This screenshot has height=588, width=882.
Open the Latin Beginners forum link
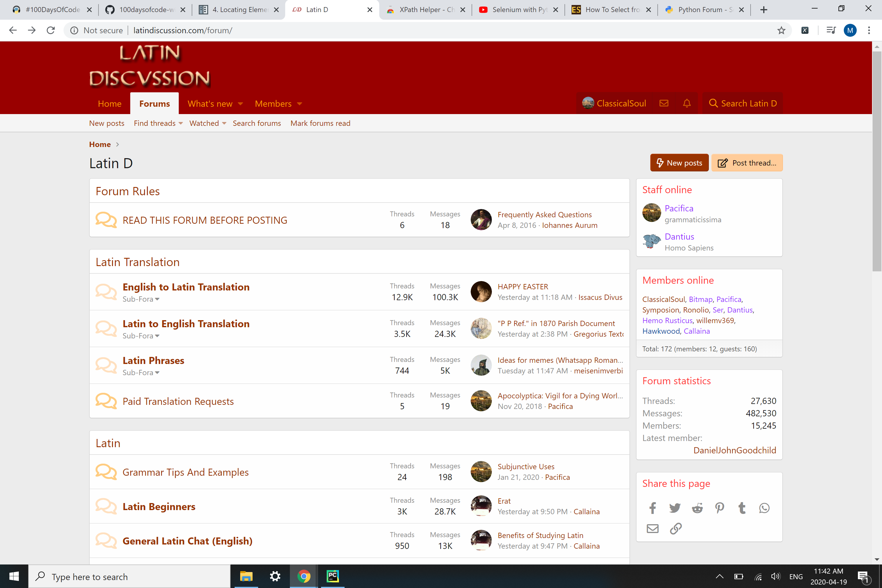click(159, 506)
